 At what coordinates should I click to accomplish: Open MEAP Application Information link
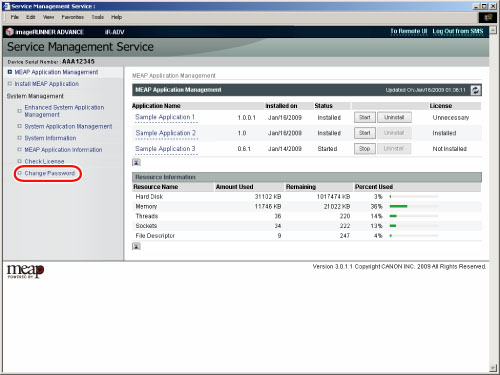coord(63,150)
